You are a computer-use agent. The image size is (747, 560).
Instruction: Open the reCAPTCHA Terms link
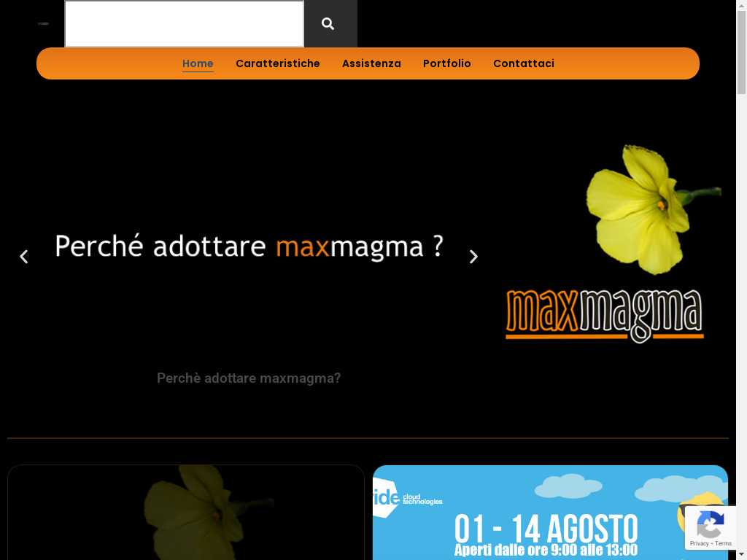[724, 543]
